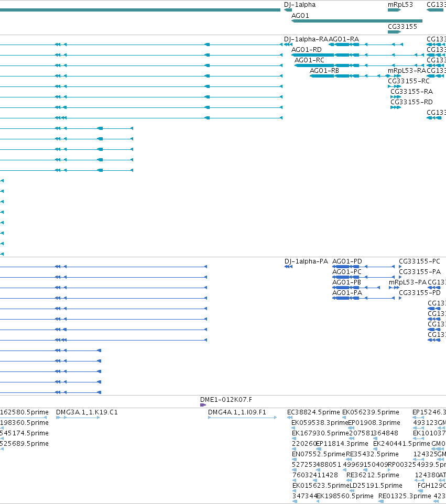Click the AGO1-RC transcript label
The height and width of the screenshot is (504, 446).
[309, 60]
